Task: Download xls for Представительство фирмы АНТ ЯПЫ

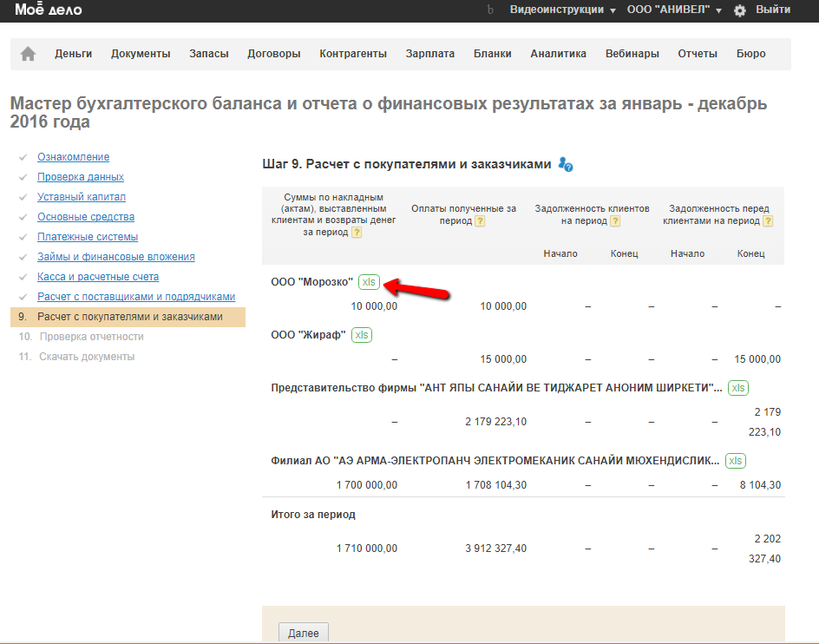Action: 737,388
